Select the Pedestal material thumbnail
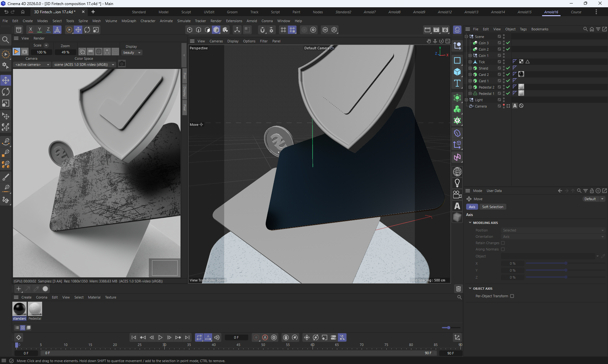Screen dimensions: 608x364 35,309
